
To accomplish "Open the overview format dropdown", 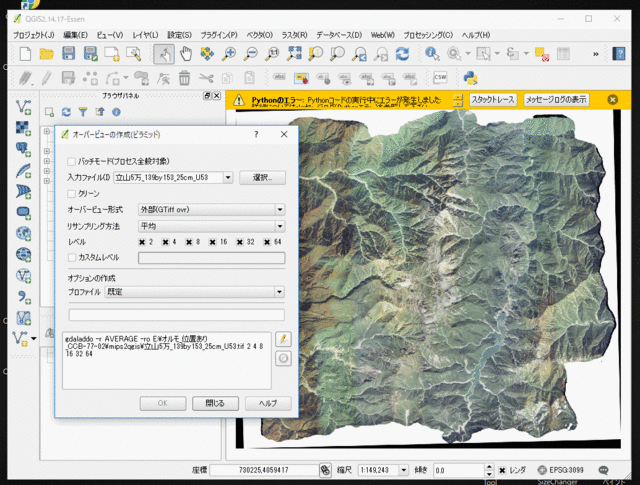I will (280, 210).
